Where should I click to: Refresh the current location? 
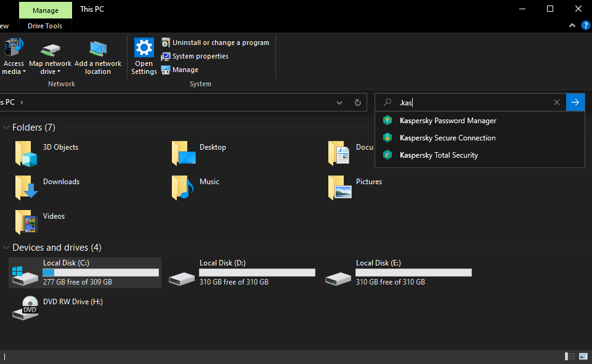coord(357,102)
